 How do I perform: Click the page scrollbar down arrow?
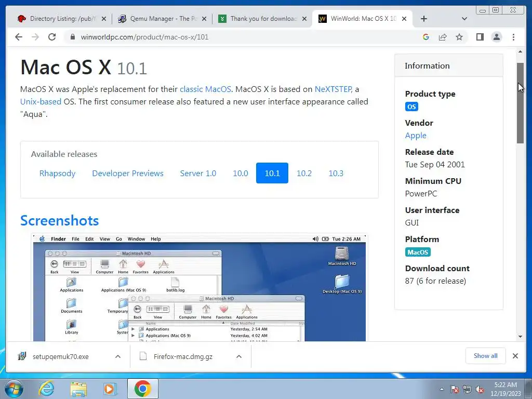[520, 337]
